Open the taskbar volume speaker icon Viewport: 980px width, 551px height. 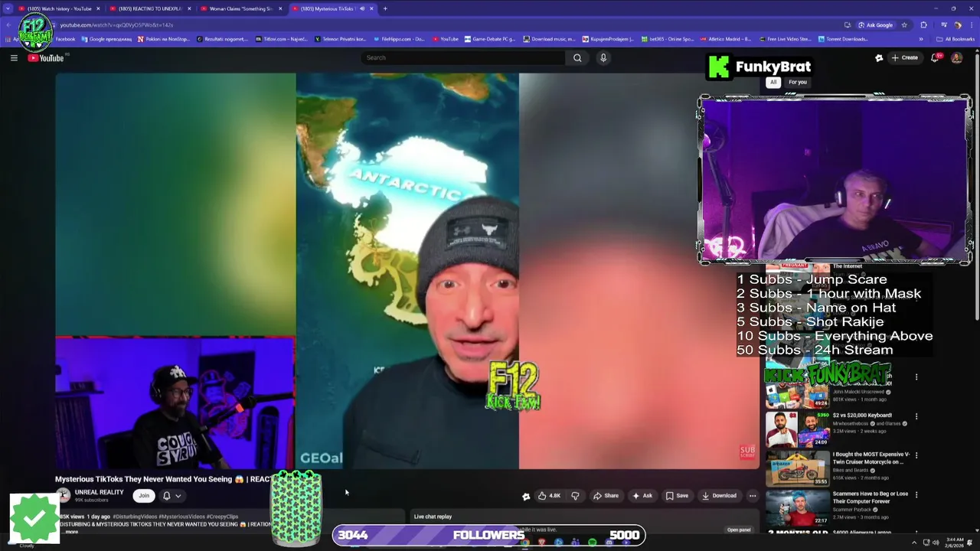(x=936, y=543)
